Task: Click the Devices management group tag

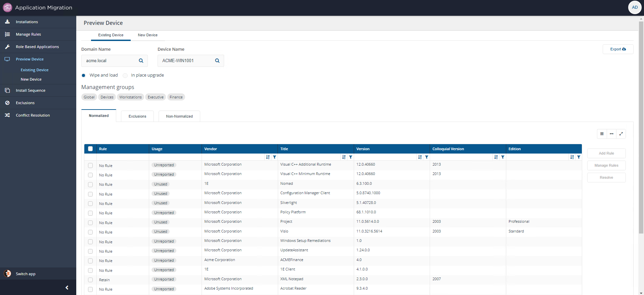Action: [107, 97]
